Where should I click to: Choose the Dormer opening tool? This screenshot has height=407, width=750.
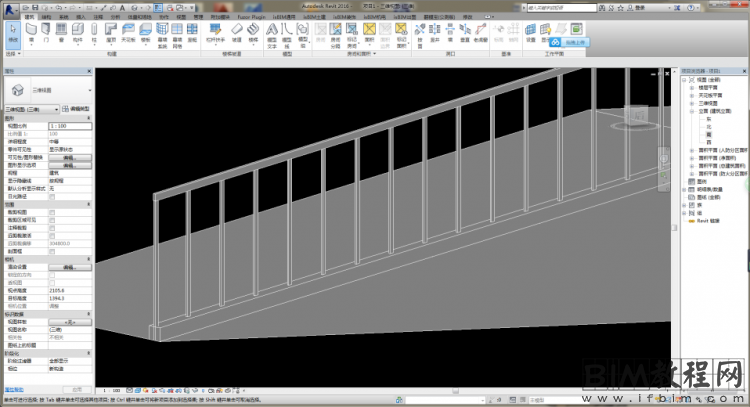tap(481, 33)
